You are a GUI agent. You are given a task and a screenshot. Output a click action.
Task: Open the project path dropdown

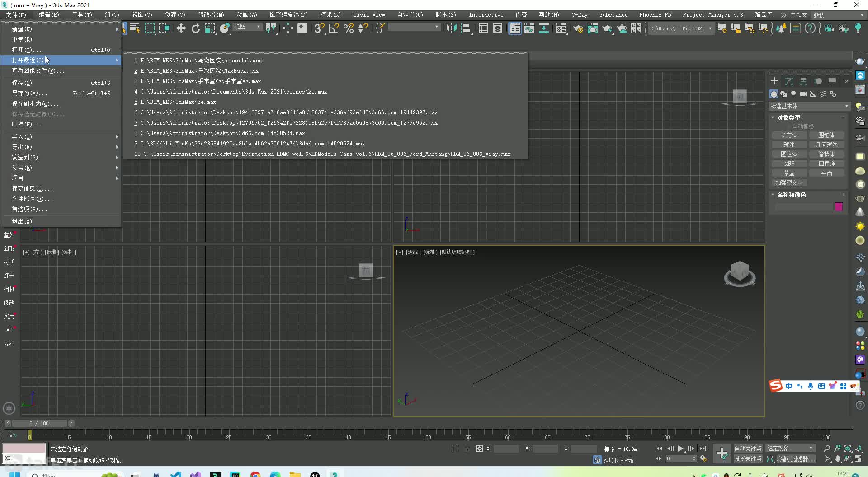point(681,28)
